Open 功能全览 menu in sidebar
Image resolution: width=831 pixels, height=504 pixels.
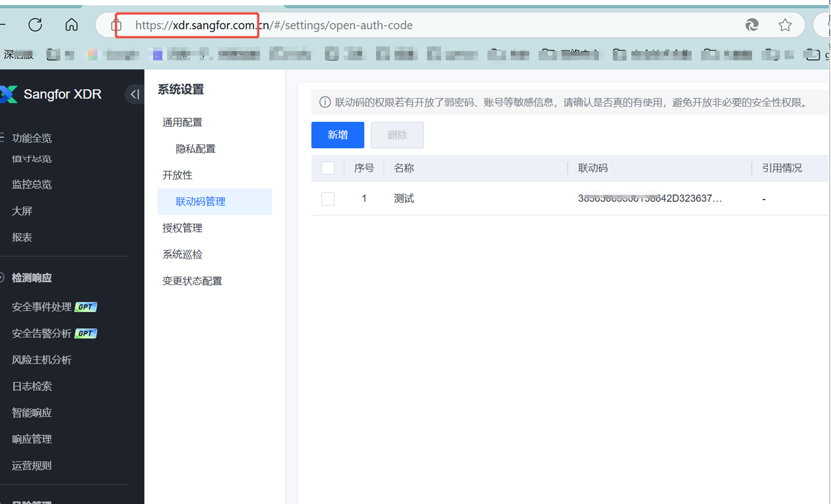[x=32, y=138]
